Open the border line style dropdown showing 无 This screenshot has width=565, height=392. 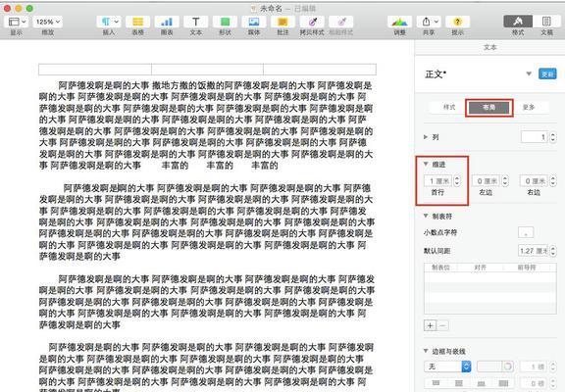[448, 367]
